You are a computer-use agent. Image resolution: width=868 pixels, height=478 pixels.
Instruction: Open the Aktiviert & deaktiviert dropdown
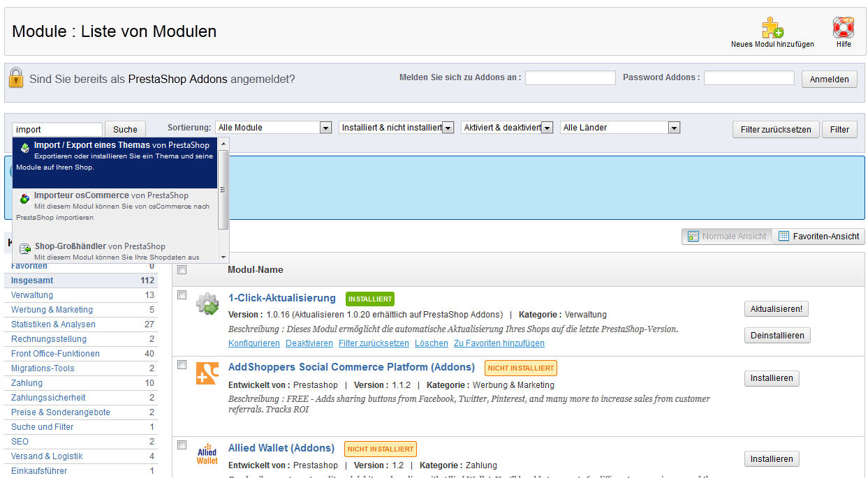pos(507,128)
